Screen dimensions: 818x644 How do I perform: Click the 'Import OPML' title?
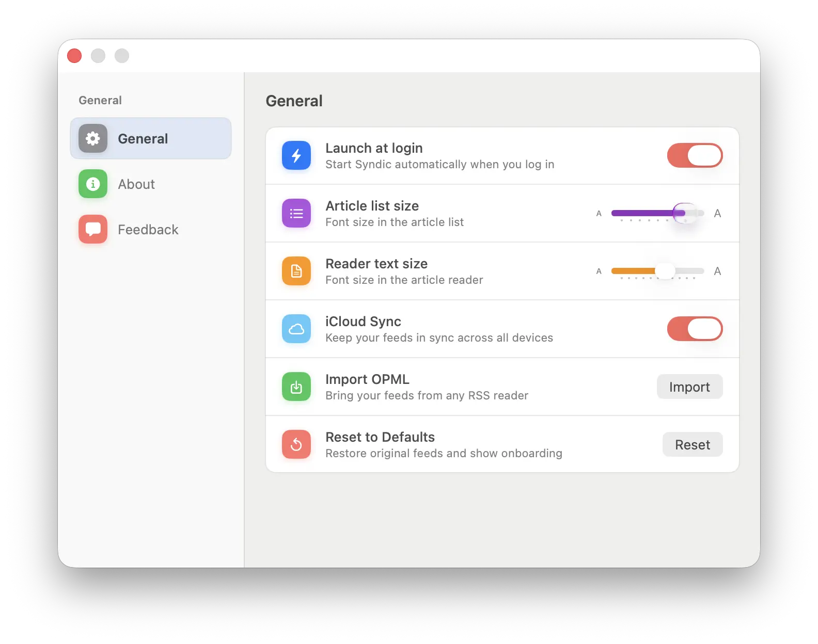click(x=367, y=379)
